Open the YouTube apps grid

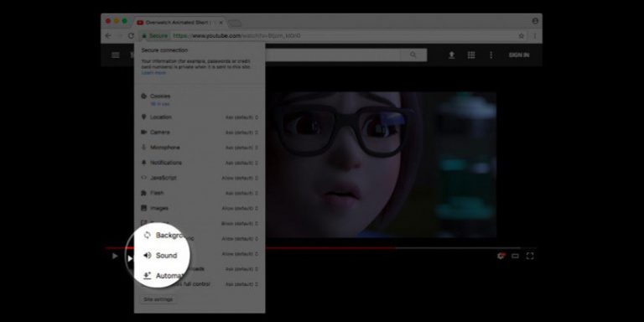(x=471, y=55)
